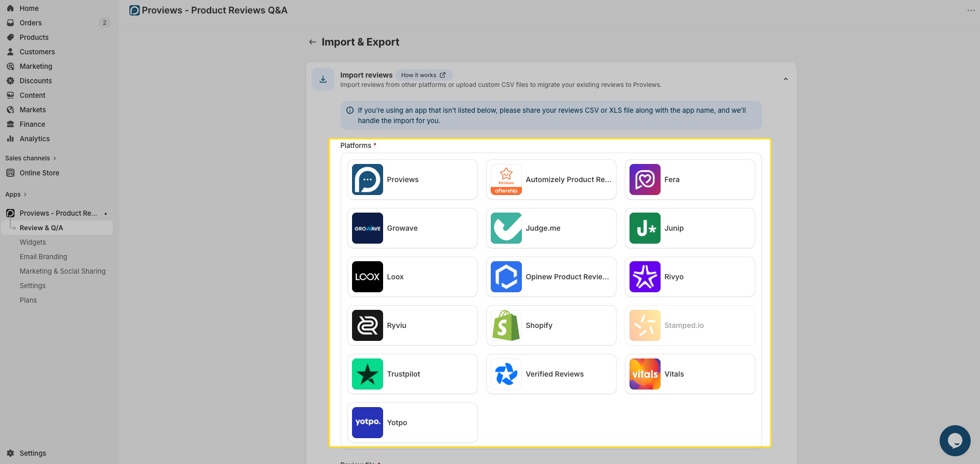Open Marketing & Social Sharing submenu item

pyautogui.click(x=63, y=271)
